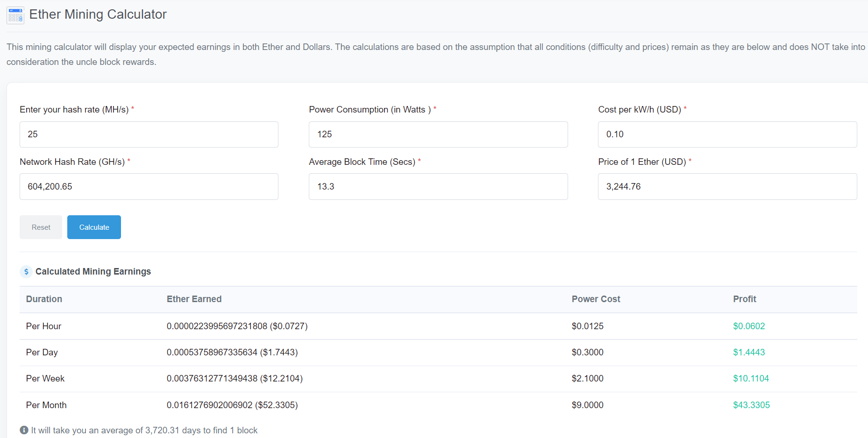Click the $10.1104 weekly profit value

tap(751, 379)
